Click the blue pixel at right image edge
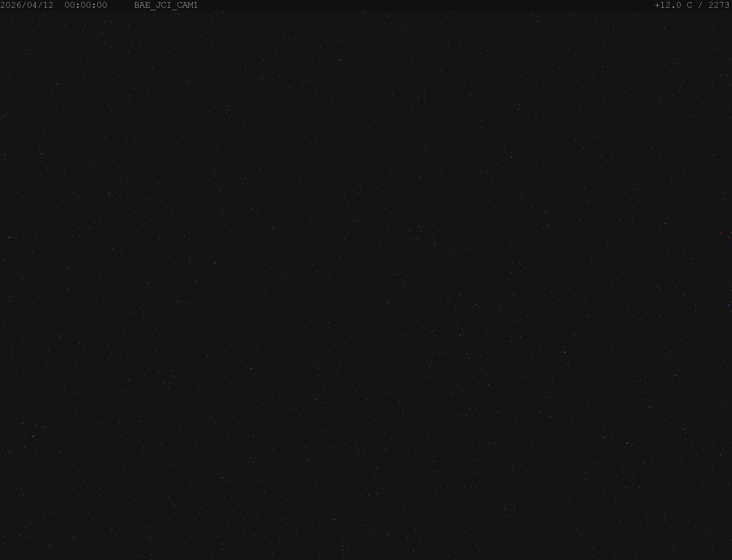 (729, 305)
